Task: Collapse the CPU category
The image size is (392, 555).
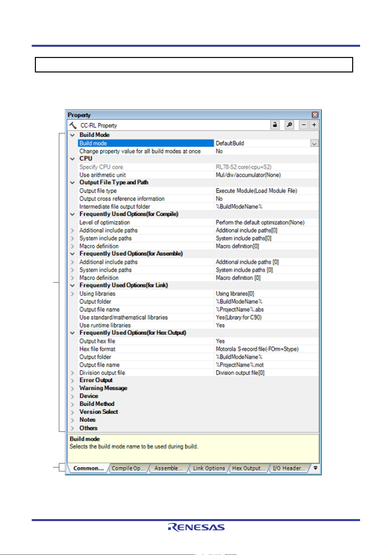Action: (x=72, y=159)
